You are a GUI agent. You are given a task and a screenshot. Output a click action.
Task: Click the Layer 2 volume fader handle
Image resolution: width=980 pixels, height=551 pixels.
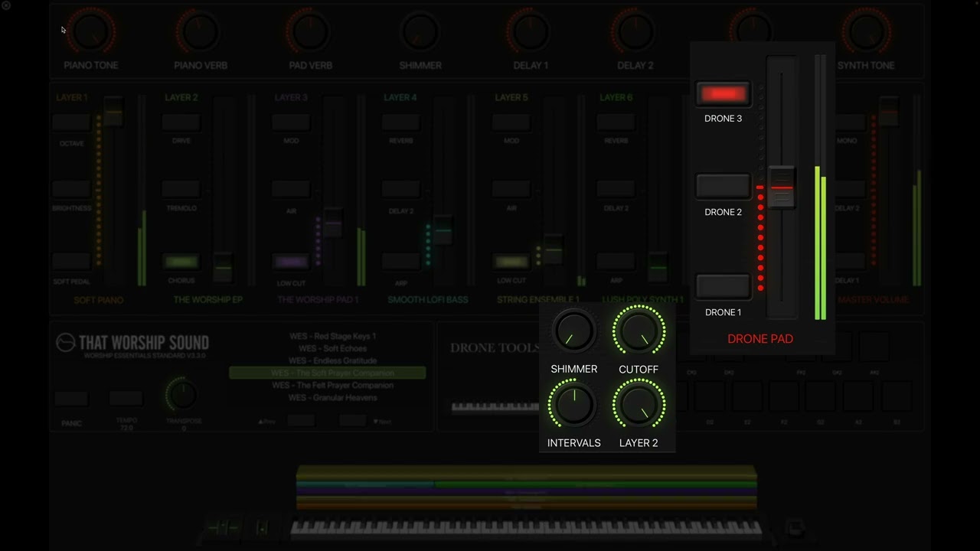[x=223, y=268]
